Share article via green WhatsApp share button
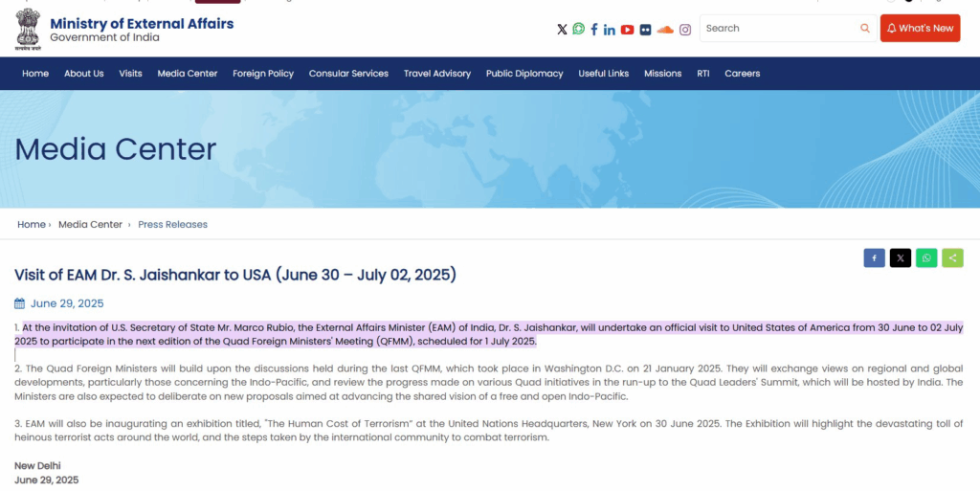This screenshot has width=980, height=491. click(926, 257)
